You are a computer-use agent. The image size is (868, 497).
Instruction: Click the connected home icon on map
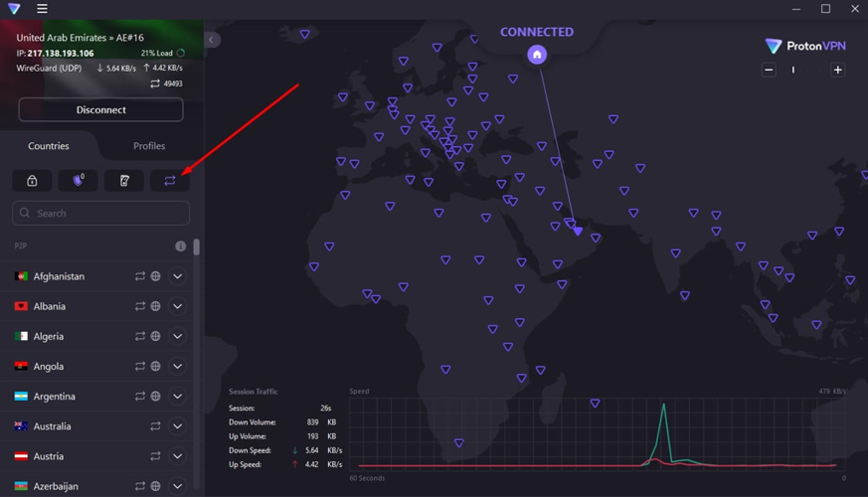point(537,55)
